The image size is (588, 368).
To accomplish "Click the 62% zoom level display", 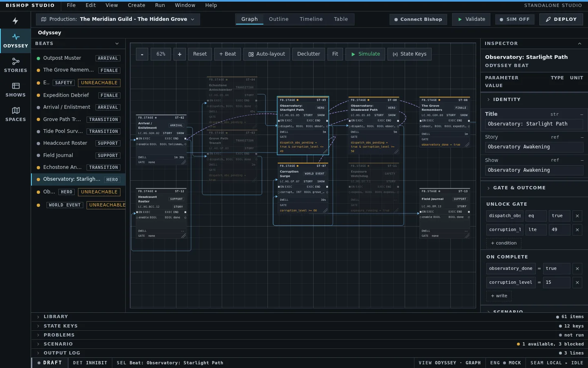I will 161,54.
